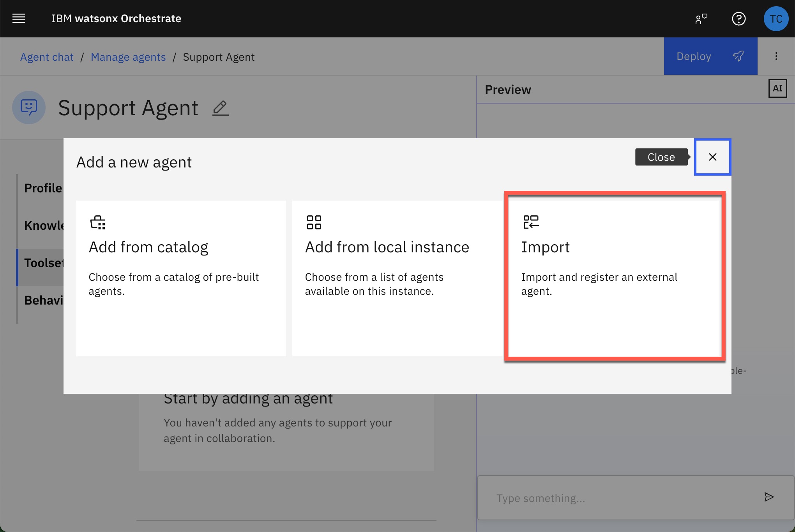Screen dimensions: 795x532
Task: Click the Import card's external agent icon
Action: [x=530, y=222]
